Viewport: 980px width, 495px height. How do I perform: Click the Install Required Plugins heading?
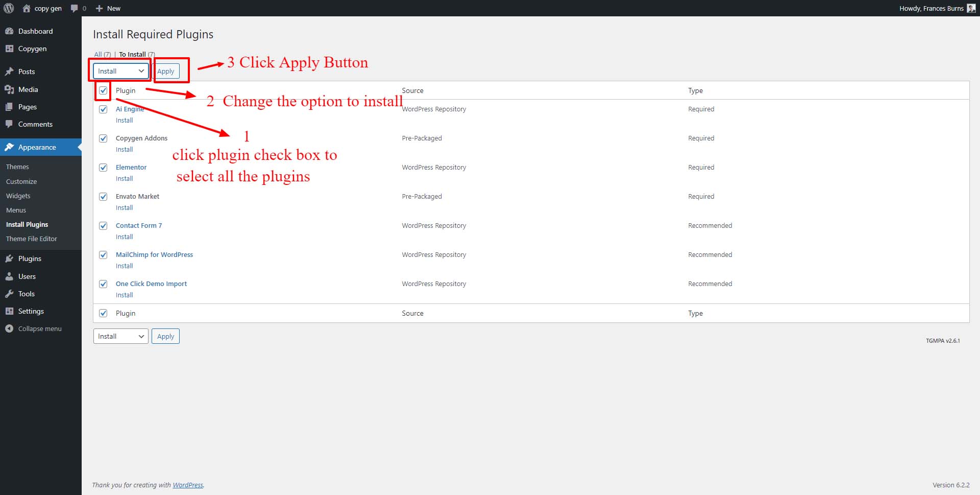coord(153,34)
